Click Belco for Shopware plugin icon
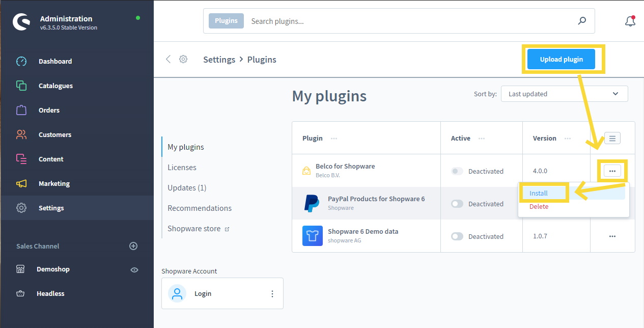Viewport: 644px width, 328px height. (306, 171)
